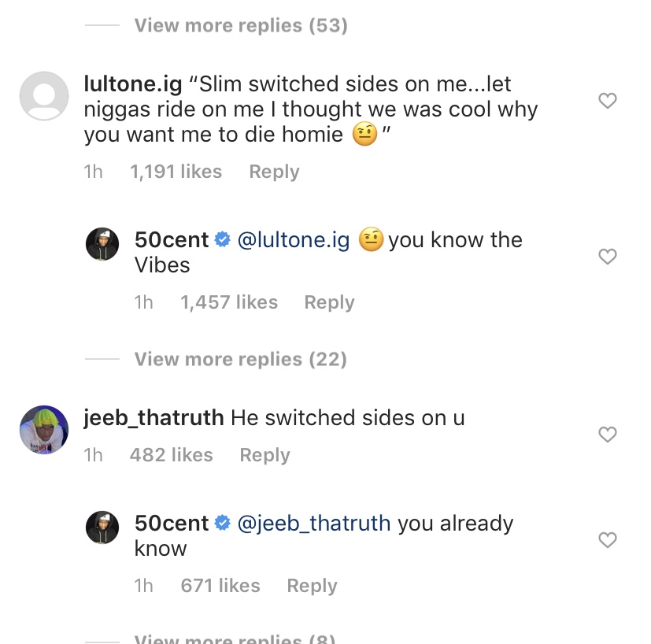Reply to jeeb_thatruth's comment

(264, 455)
